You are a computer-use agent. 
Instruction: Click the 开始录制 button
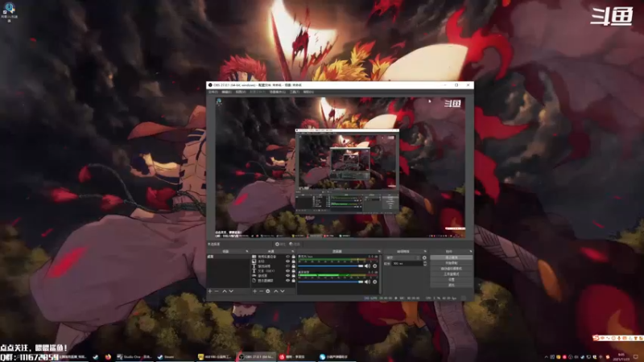tap(452, 263)
